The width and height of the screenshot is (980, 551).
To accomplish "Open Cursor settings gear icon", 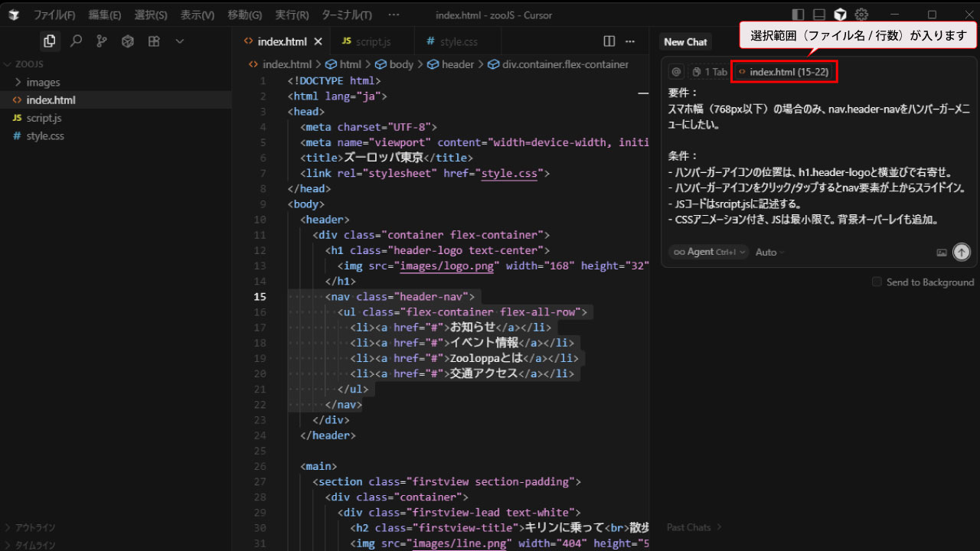I will point(861,15).
